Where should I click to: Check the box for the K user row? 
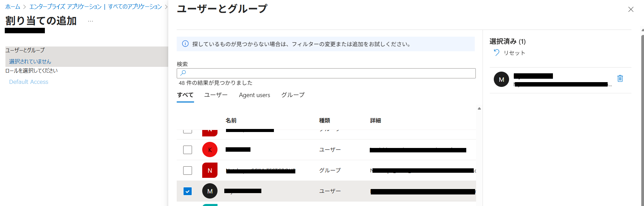pos(188,150)
